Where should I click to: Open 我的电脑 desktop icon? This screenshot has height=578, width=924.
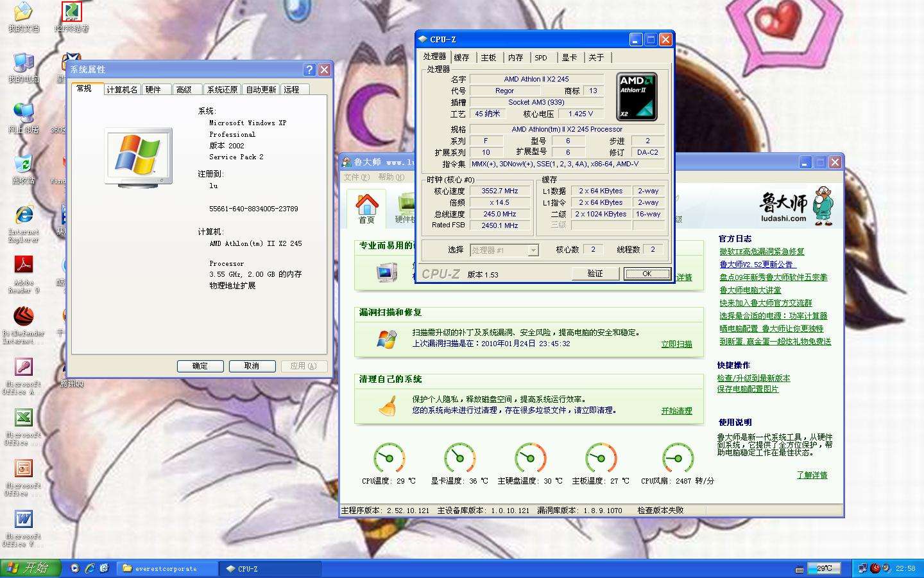pos(23,67)
